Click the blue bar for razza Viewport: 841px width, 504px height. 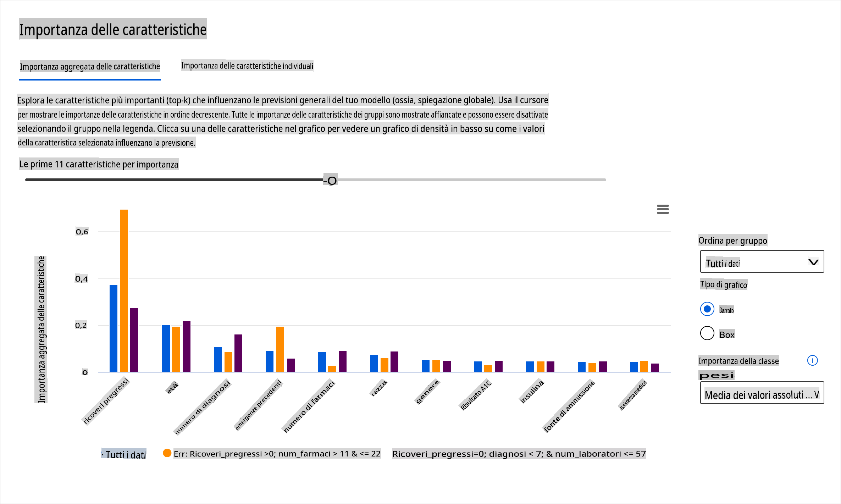tap(374, 364)
